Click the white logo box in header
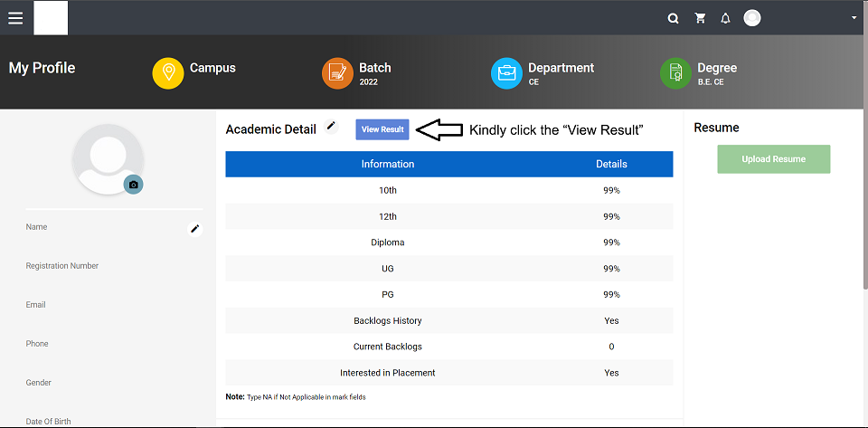The width and height of the screenshot is (868, 428). tap(51, 18)
